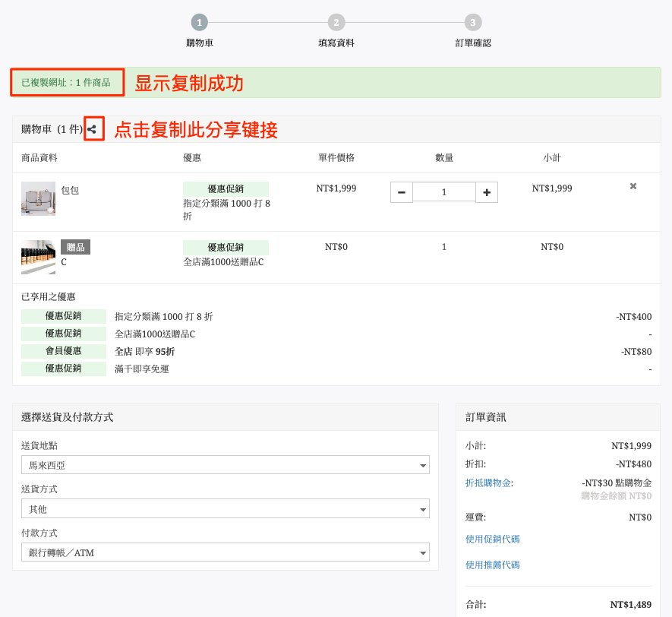Select step 1 購物車 circle
The height and width of the screenshot is (617, 672).
click(199, 22)
